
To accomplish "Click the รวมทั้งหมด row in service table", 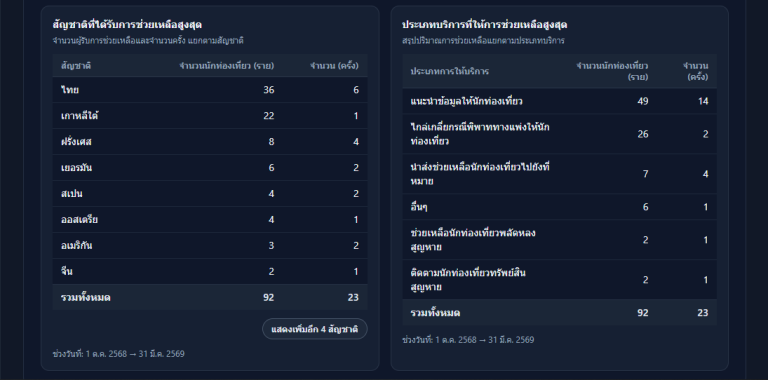I will [559, 312].
